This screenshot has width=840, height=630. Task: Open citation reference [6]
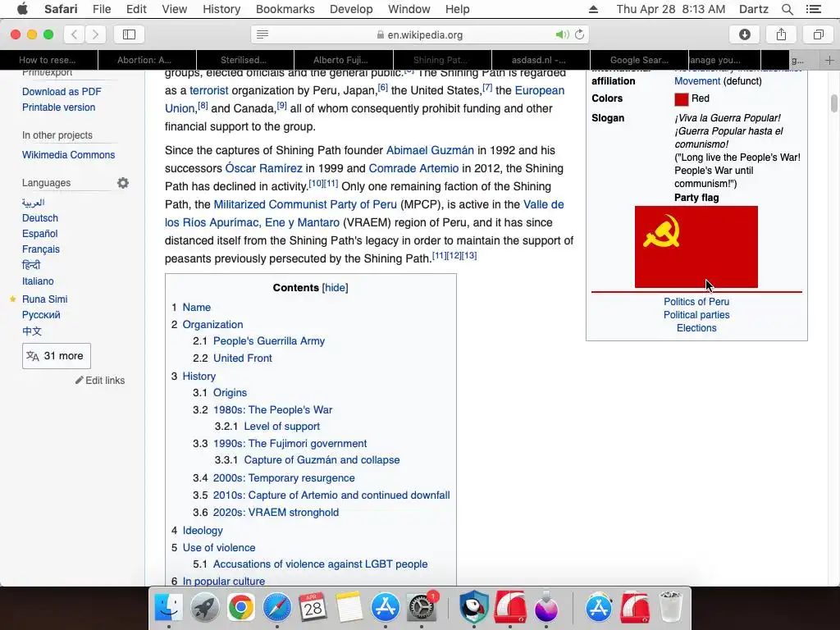(x=382, y=87)
